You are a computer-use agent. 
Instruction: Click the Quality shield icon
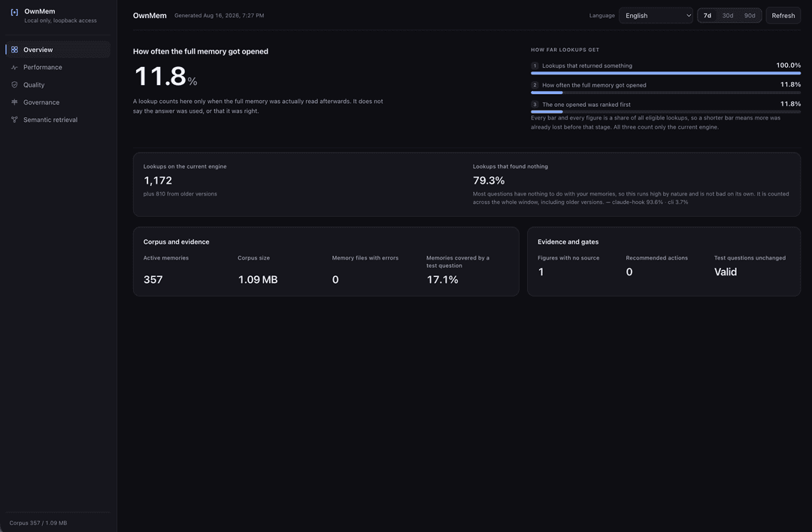tap(14, 84)
